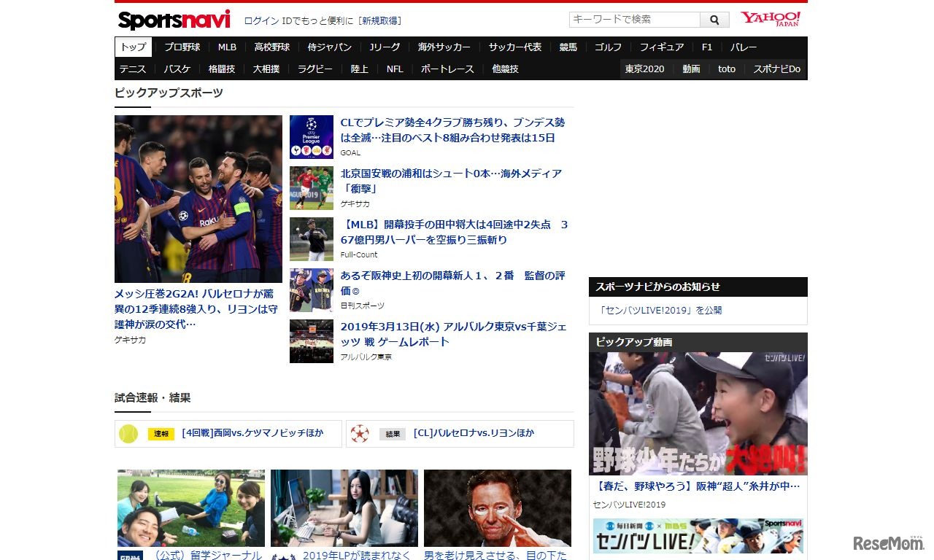
Task: Open the ログイン link in the header
Action: (x=261, y=20)
